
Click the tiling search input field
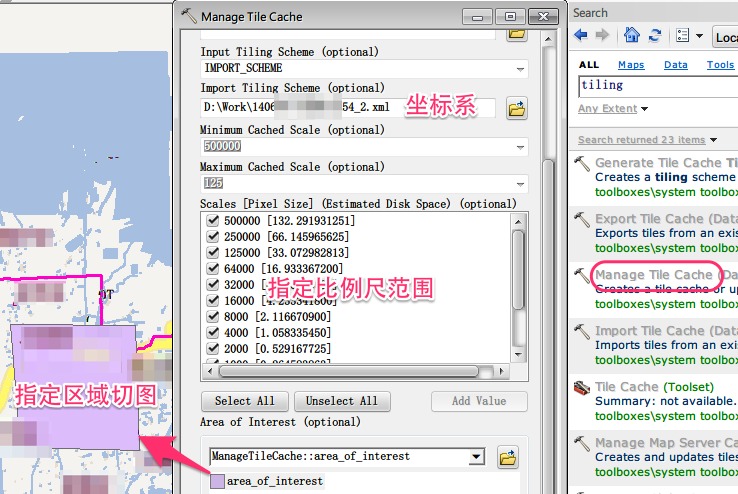click(x=655, y=86)
